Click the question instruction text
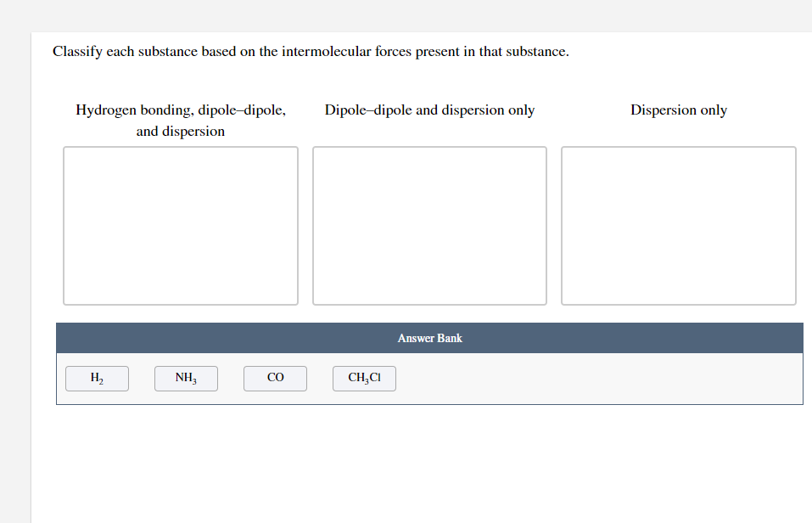The image size is (812, 523). [x=311, y=51]
